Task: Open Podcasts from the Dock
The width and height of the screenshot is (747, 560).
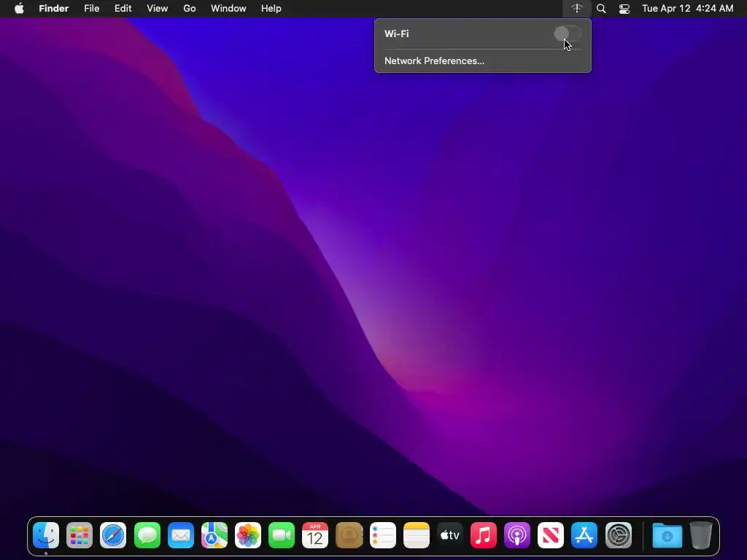Action: coord(517,535)
